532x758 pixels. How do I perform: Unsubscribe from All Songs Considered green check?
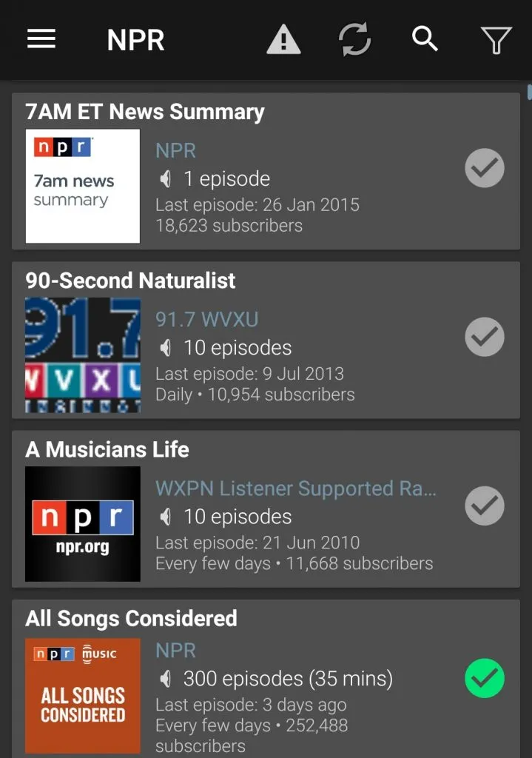coord(485,679)
